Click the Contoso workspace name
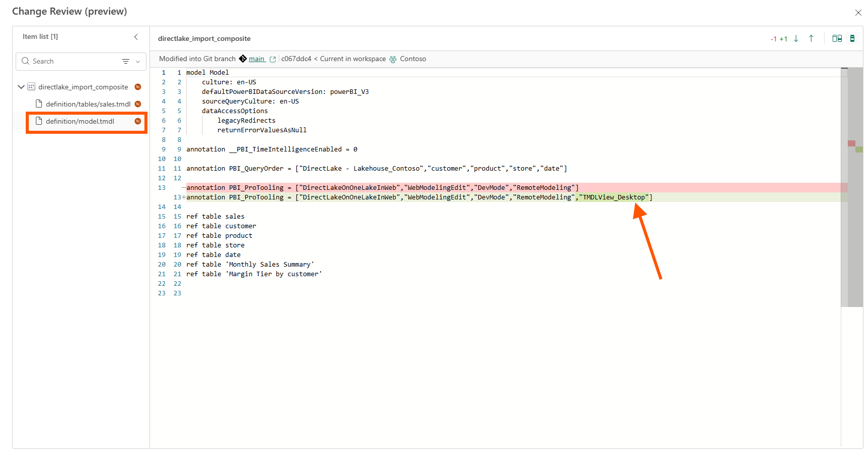This screenshot has height=460, width=868. point(413,59)
